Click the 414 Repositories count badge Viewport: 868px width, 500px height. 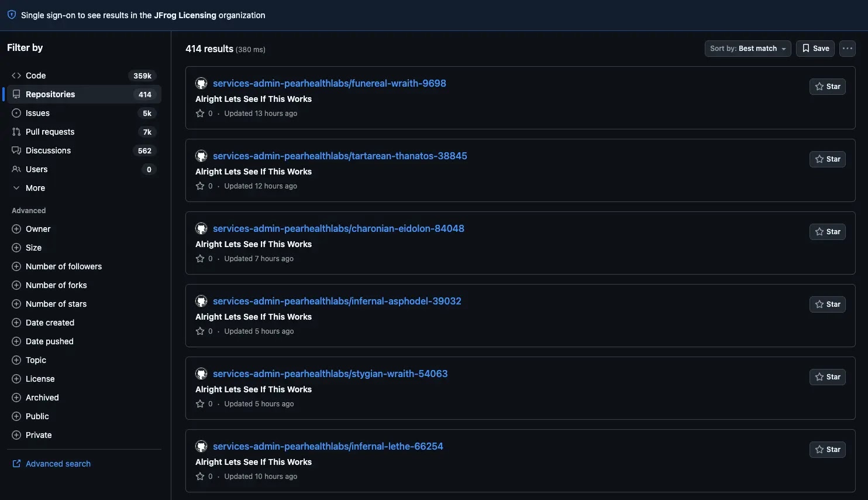pos(145,94)
